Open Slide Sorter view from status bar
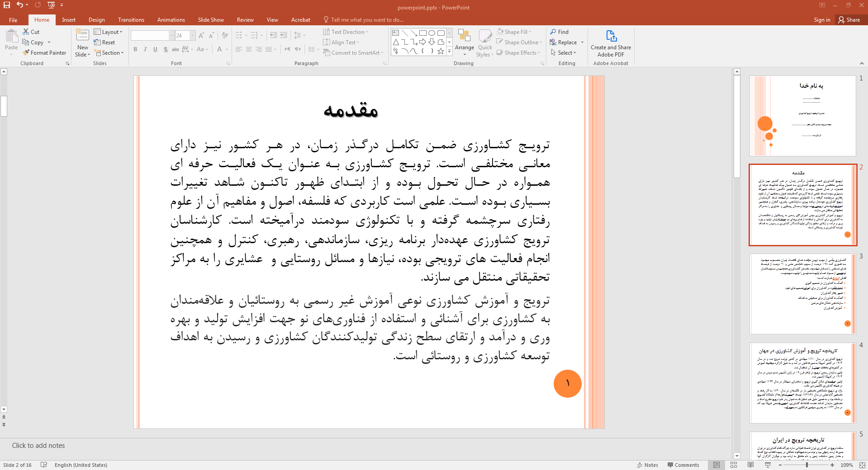 coord(734,465)
